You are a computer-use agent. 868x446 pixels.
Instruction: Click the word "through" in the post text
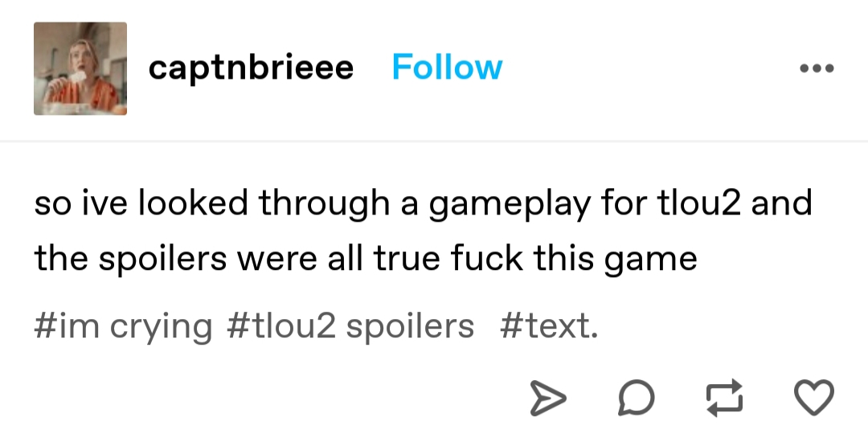325,203
